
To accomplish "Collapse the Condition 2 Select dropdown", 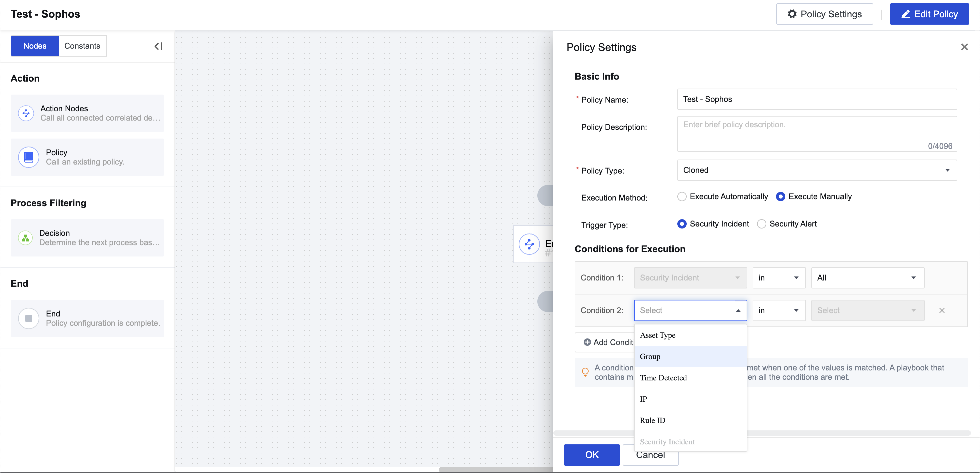I will click(690, 311).
